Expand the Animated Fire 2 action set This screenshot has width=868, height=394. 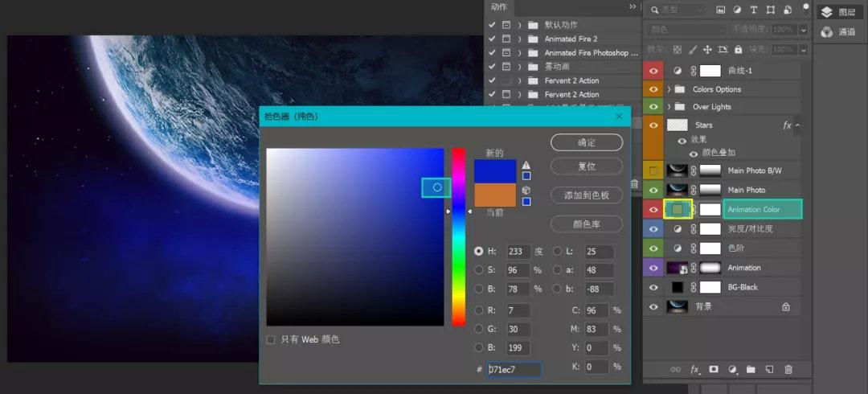[520, 39]
